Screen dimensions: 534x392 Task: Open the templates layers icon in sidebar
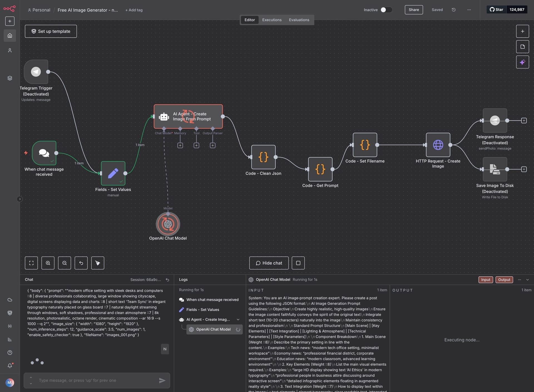click(10, 78)
